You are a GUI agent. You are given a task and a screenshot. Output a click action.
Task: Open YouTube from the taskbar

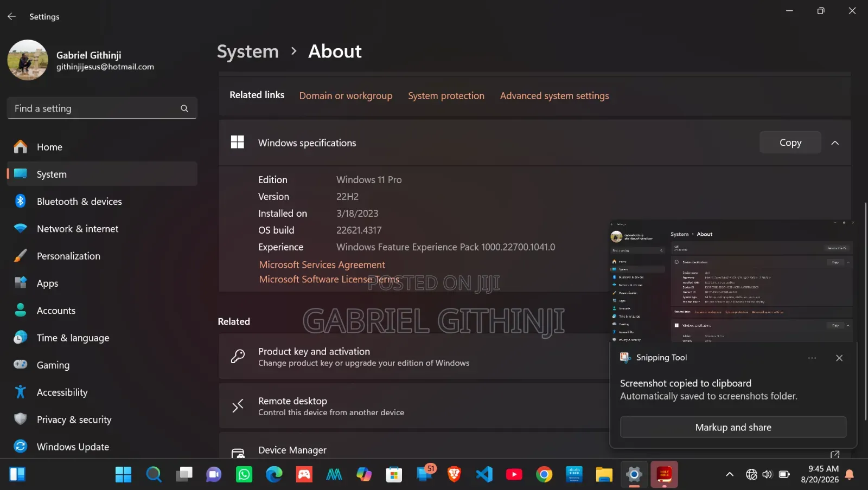pos(514,475)
